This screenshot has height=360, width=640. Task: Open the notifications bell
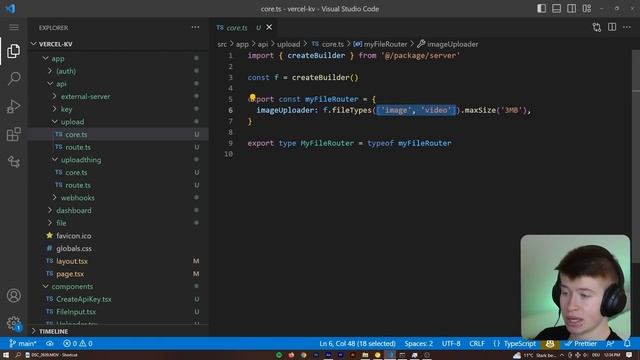click(x=627, y=344)
